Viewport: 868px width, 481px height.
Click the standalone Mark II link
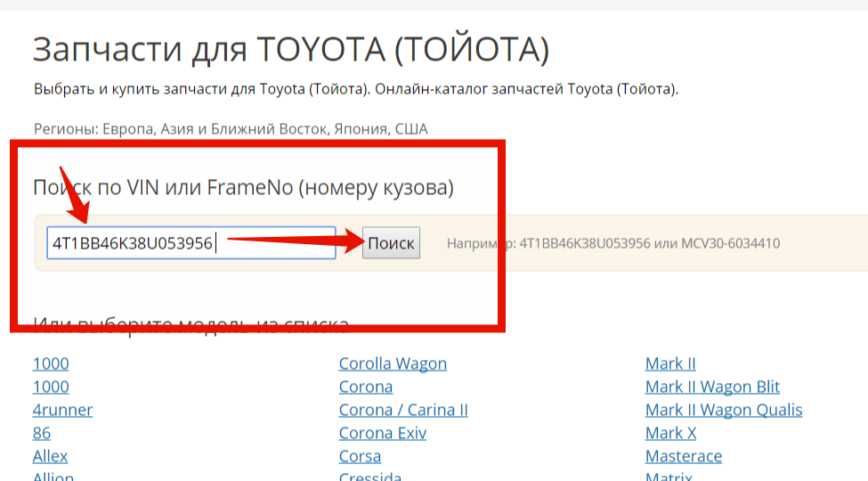tap(670, 363)
